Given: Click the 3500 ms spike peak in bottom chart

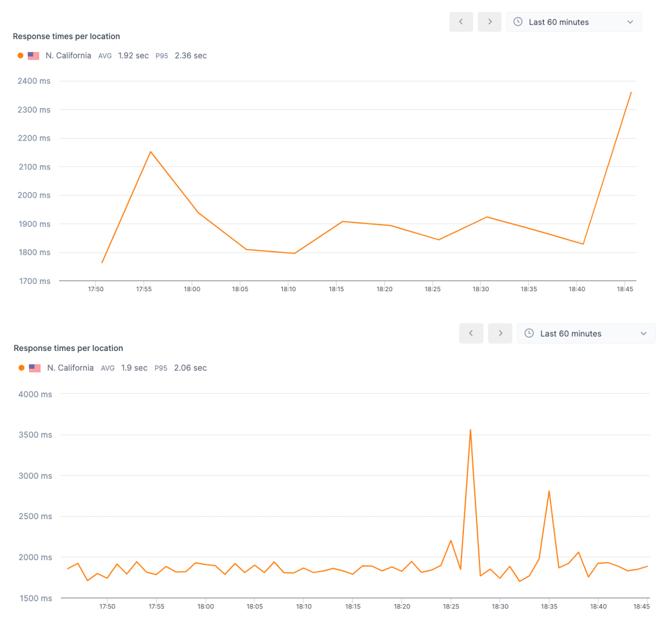Looking at the screenshot, I should pyautogui.click(x=470, y=430).
